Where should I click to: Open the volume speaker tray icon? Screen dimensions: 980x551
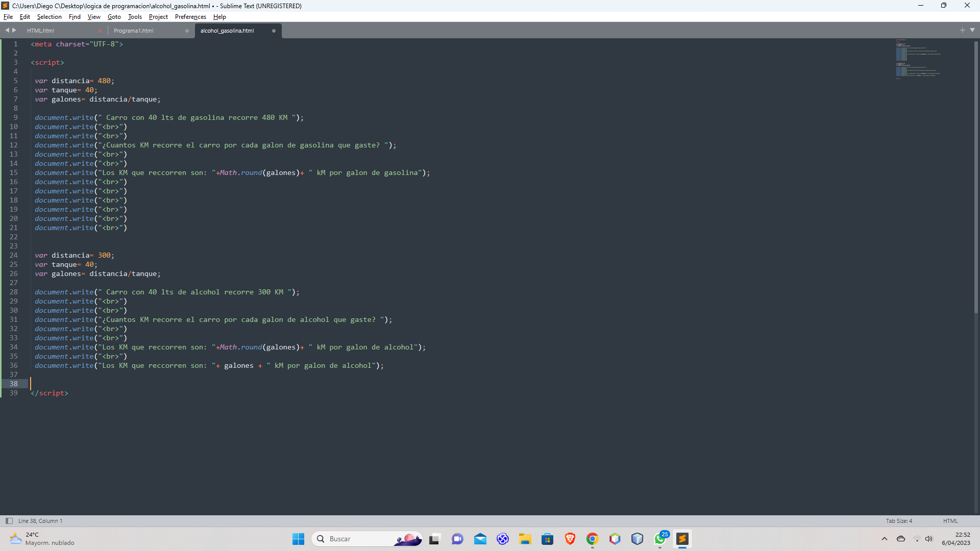pyautogui.click(x=929, y=539)
